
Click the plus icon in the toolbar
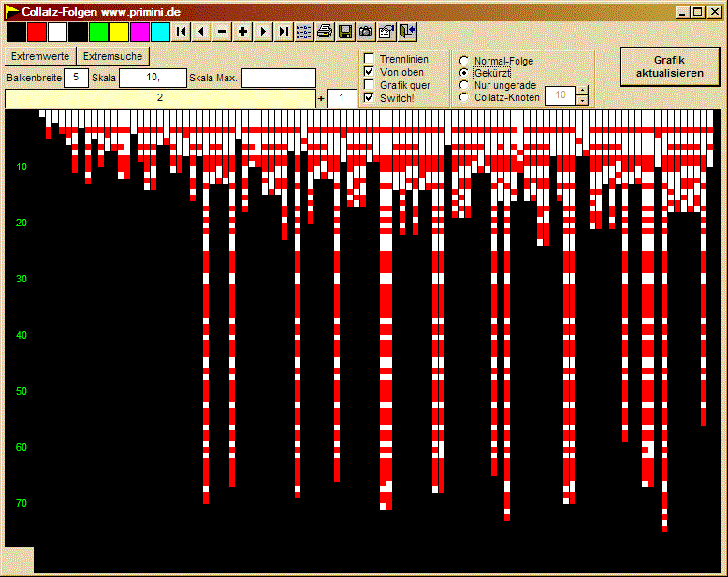tap(242, 32)
